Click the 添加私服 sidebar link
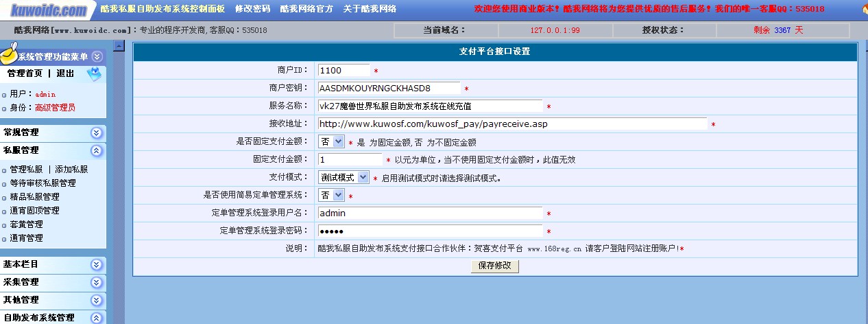This screenshot has width=868, height=324. point(71,170)
